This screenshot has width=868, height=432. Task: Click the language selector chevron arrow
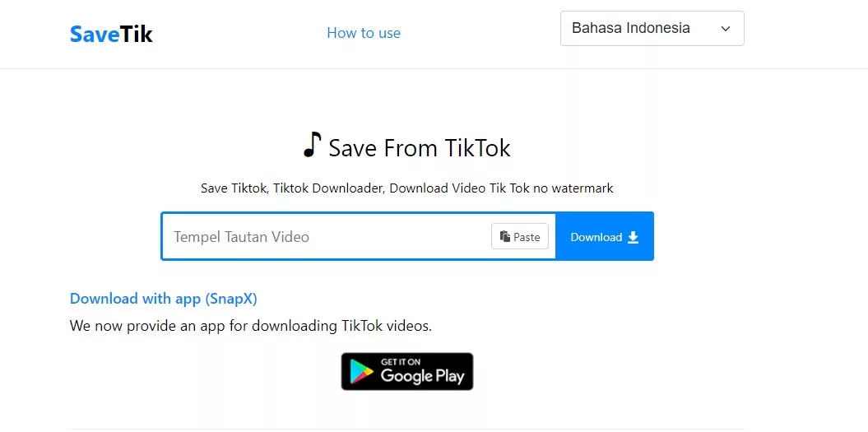click(x=725, y=29)
